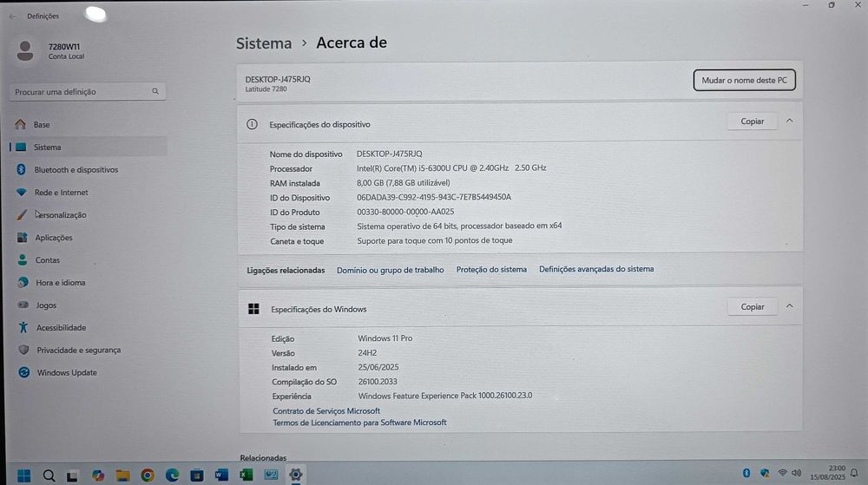Open Rede e Internet settings

pos(61,193)
